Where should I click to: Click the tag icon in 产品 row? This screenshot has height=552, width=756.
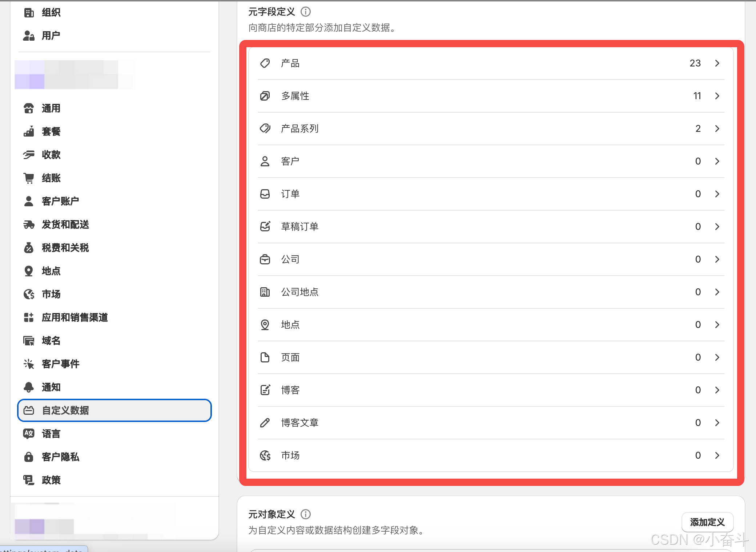265,63
